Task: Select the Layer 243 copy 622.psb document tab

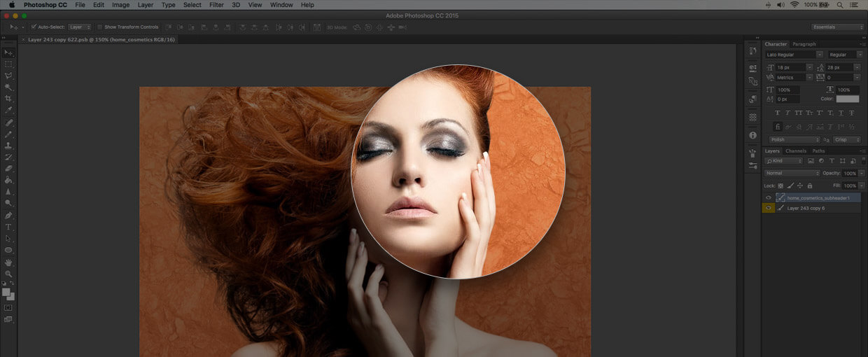Action: (x=101, y=40)
